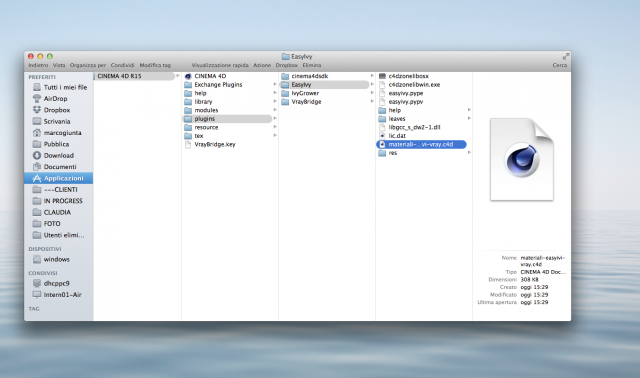
Task: Click the Cinema 4D document preview thumbnail
Action: point(522,160)
